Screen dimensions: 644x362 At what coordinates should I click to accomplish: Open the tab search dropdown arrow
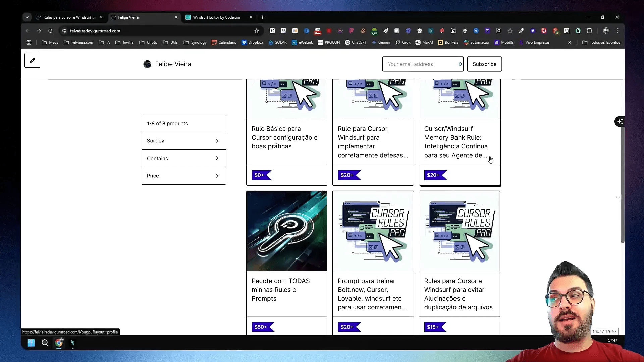click(x=27, y=17)
